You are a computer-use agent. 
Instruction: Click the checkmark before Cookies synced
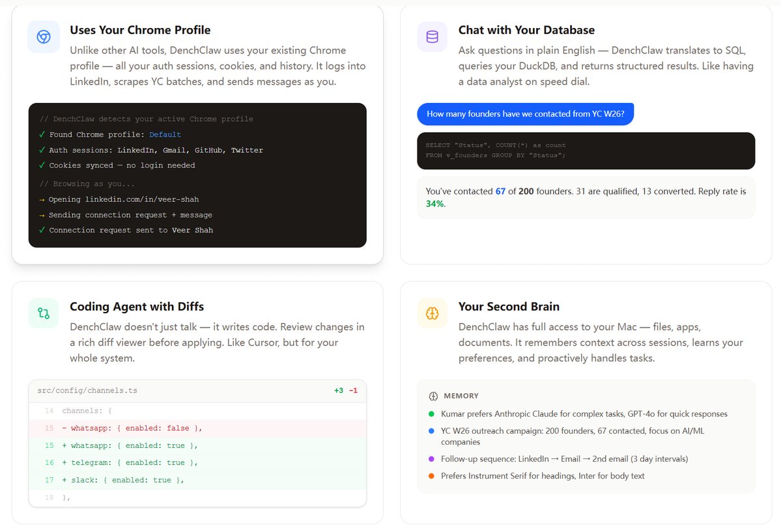pyautogui.click(x=42, y=165)
